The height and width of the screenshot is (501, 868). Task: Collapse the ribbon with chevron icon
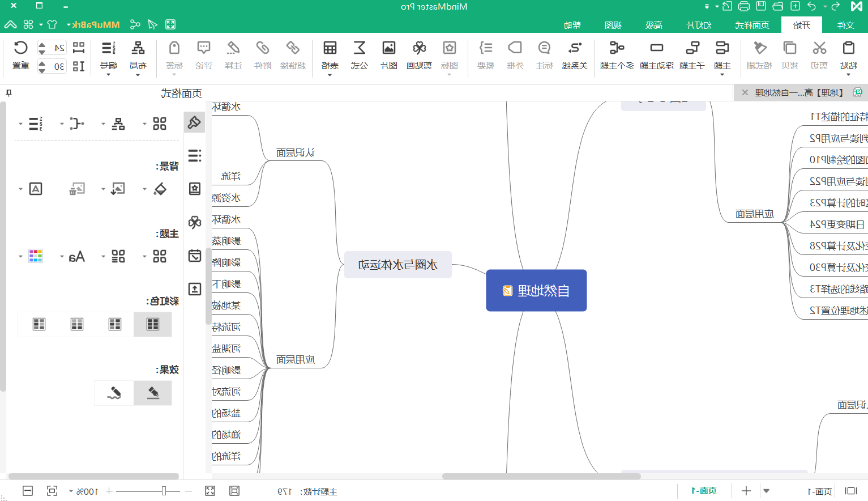pos(10,24)
